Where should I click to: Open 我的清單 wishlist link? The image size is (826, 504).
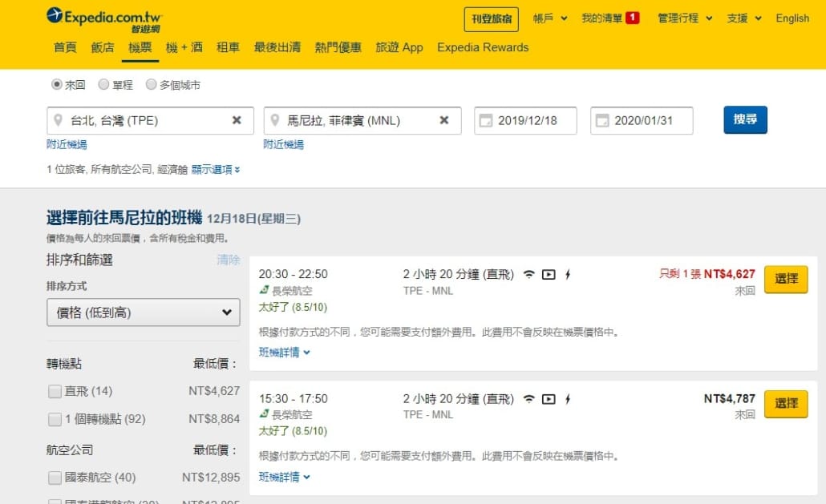pyautogui.click(x=602, y=18)
